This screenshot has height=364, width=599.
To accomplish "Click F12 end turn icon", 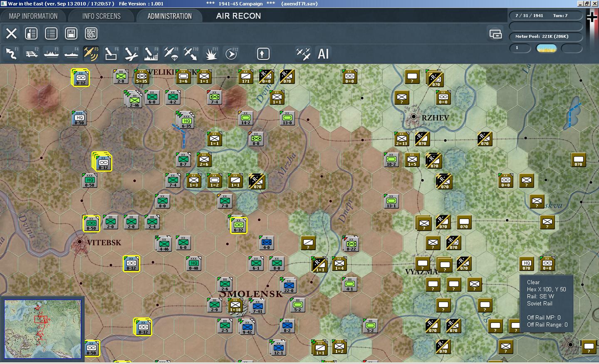I will tap(231, 54).
